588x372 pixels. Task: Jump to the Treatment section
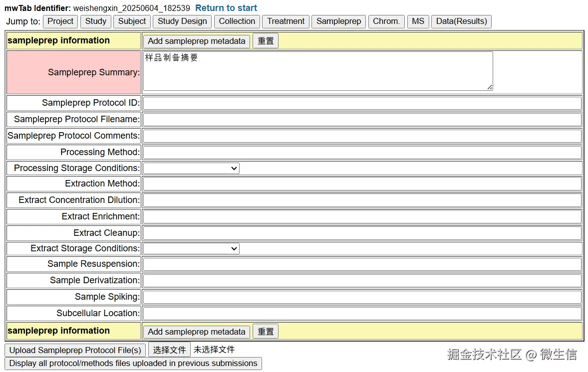tap(286, 21)
